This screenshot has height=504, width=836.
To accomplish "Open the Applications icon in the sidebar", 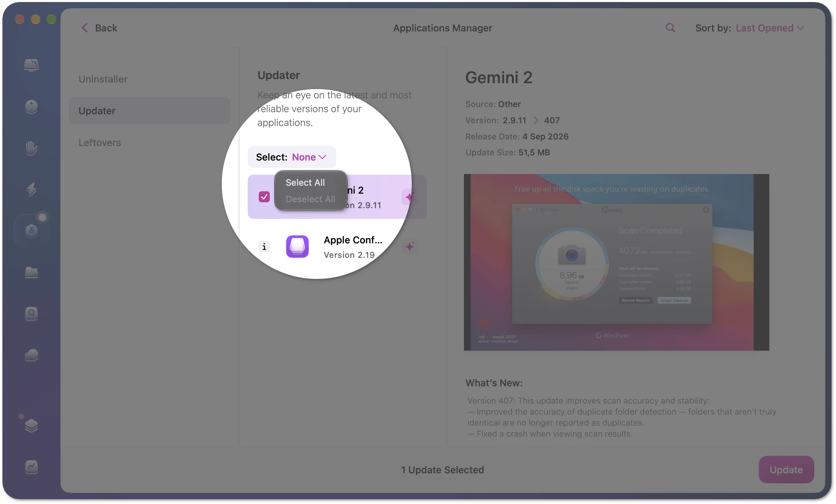I will (x=31, y=231).
